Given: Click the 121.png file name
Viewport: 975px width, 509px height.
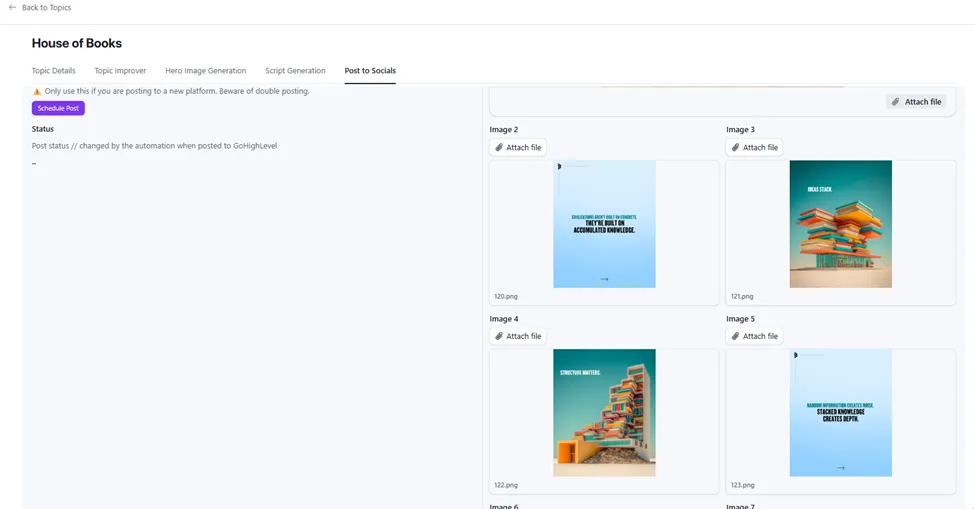Looking at the screenshot, I should (x=742, y=296).
